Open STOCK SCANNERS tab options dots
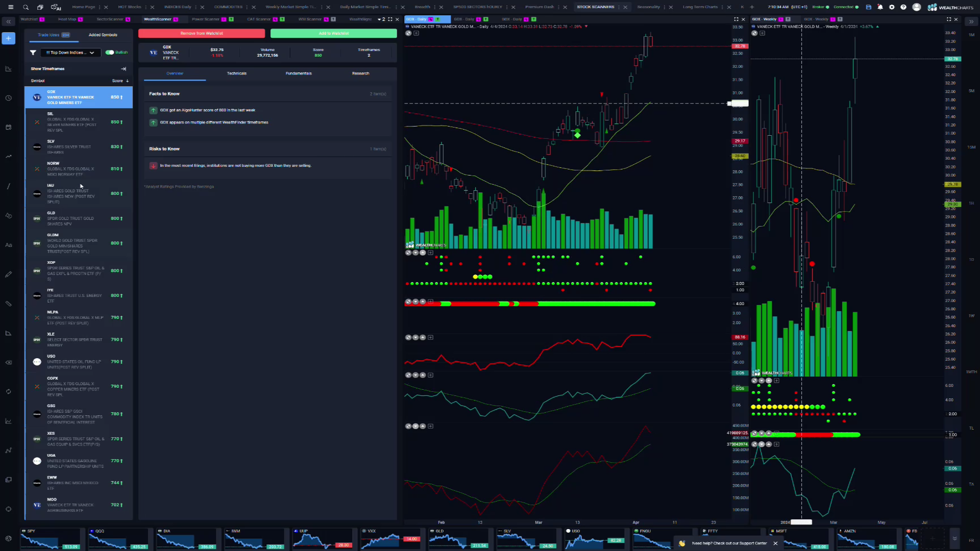 coord(619,7)
